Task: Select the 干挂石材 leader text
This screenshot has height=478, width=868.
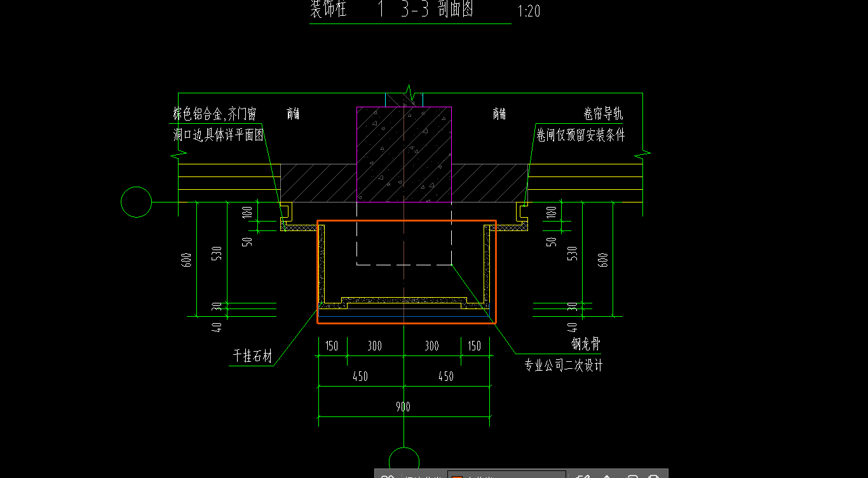Action: coord(252,357)
